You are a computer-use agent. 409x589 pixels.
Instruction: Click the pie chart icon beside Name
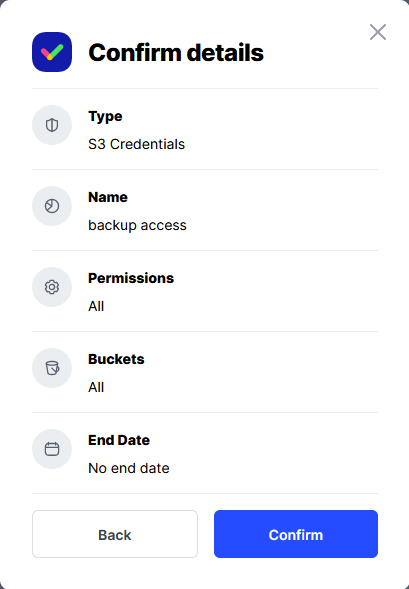[x=52, y=206]
